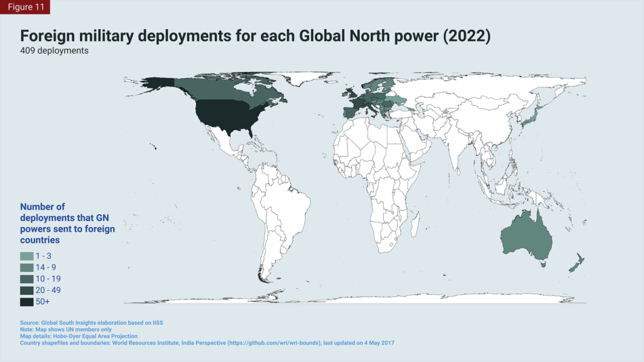The width and height of the screenshot is (644, 362).
Task: Click the legend heading about number of deployments
Action: (67, 223)
